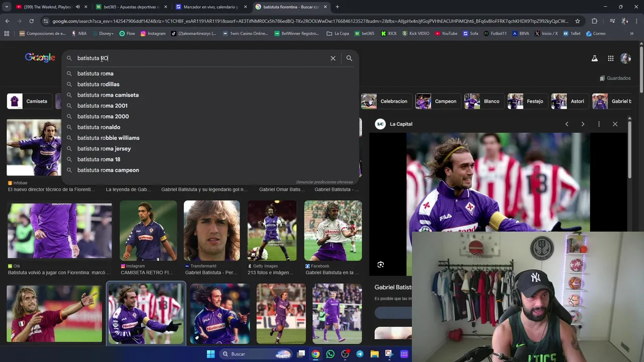Open WhatsApp from the taskbar
Image resolution: width=644 pixels, height=362 pixels.
pyautogui.click(x=330, y=354)
